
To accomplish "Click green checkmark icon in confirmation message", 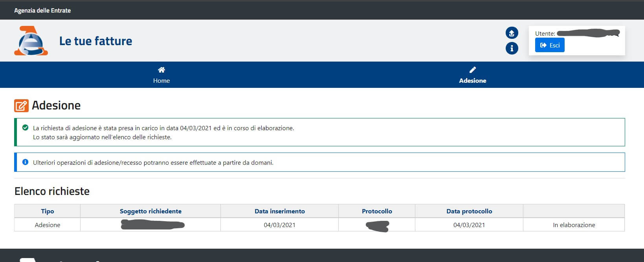I will point(26,128).
